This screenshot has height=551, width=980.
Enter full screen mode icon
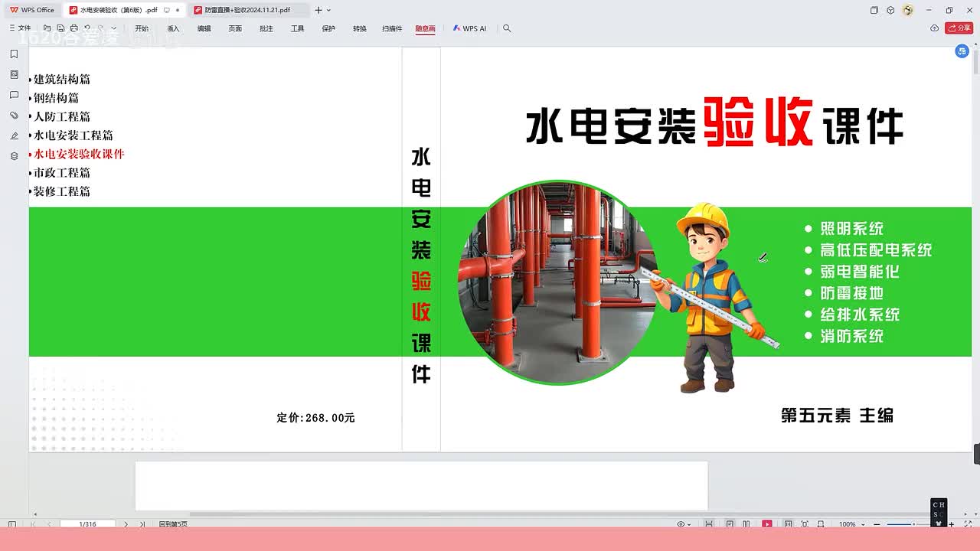coord(968,524)
